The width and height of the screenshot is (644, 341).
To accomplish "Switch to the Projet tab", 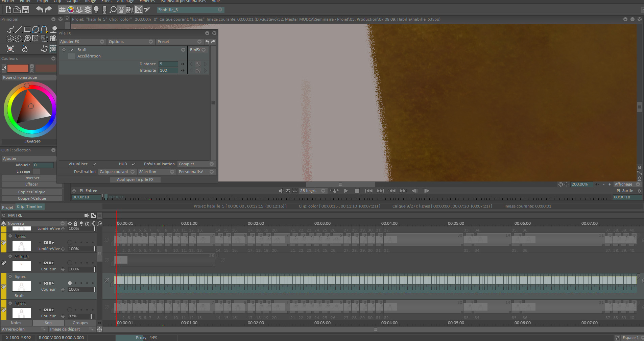I will 7,207.
